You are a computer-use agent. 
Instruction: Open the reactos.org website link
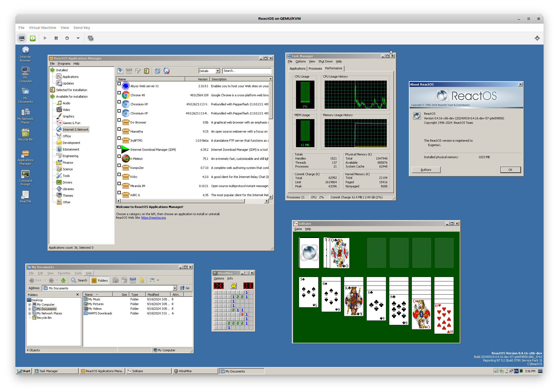click(x=153, y=218)
